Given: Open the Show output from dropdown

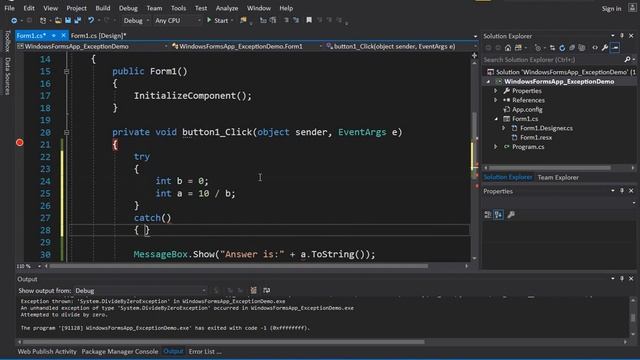Looking at the screenshot, I should (x=140, y=291).
